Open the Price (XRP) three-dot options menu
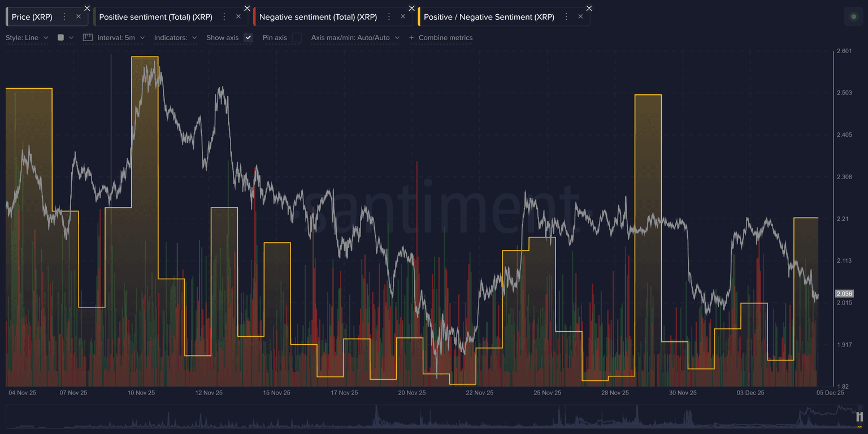This screenshot has width=868, height=434. pos(64,17)
